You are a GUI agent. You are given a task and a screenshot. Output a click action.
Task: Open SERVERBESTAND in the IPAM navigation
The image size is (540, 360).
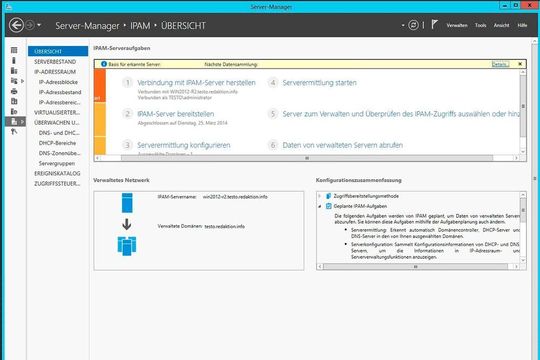click(x=55, y=62)
